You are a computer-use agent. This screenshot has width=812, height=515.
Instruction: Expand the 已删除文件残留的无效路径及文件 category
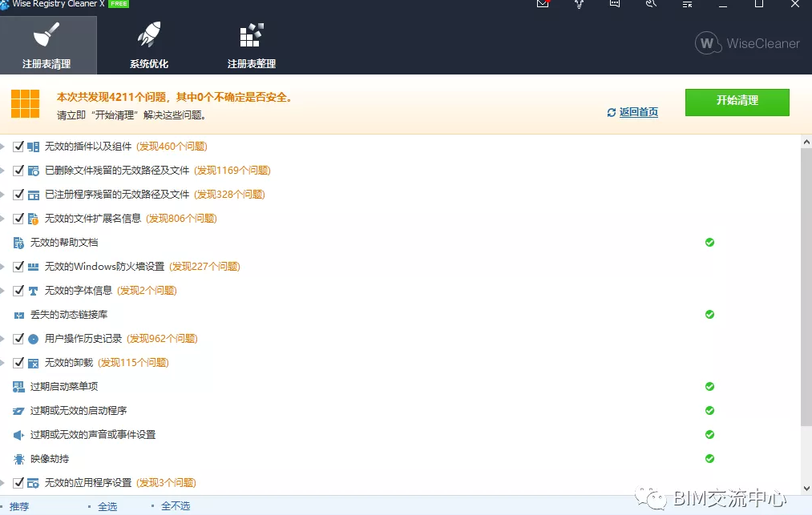point(3,171)
